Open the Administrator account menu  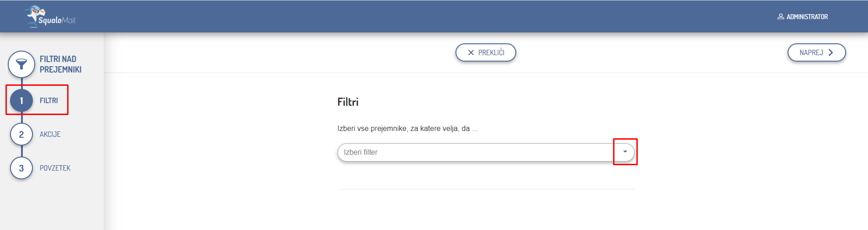[x=807, y=17]
